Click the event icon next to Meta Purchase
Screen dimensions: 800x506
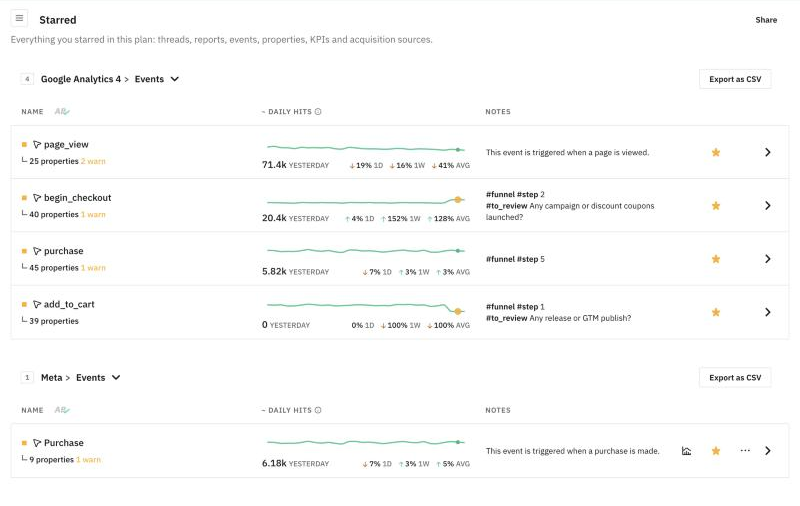pyautogui.click(x=37, y=443)
